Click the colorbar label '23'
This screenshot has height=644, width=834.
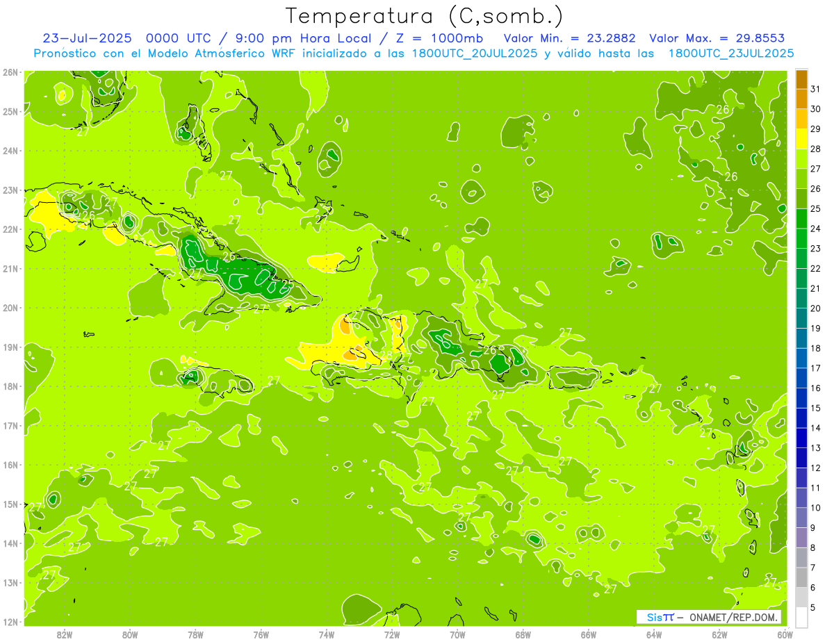(x=816, y=248)
